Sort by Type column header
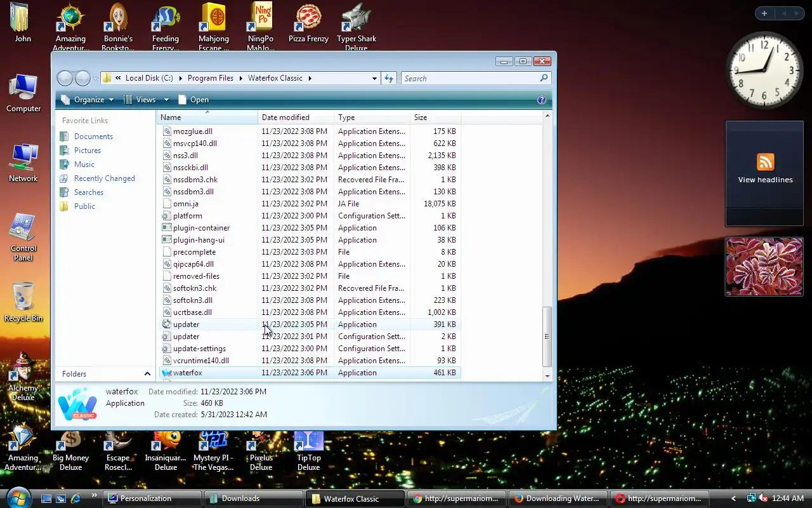 (372, 117)
